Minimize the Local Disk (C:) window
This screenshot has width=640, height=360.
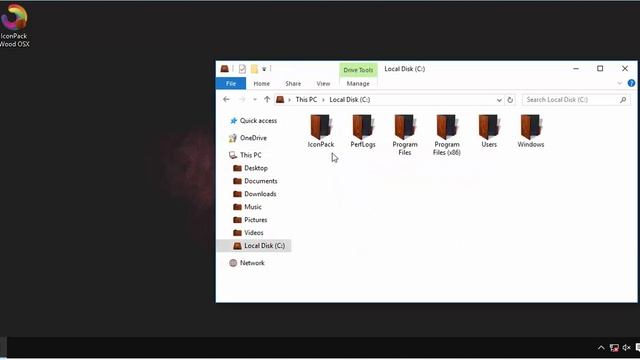(576, 69)
